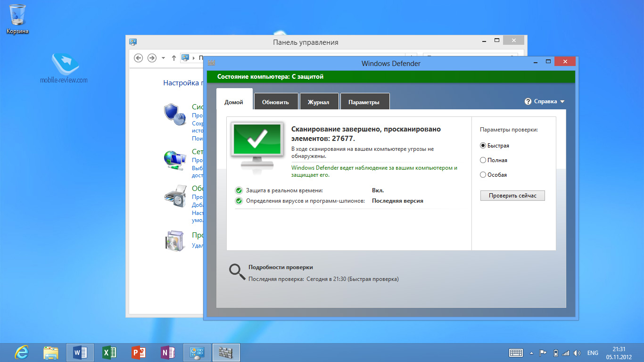Open File Explorer from the taskbar

click(51, 353)
